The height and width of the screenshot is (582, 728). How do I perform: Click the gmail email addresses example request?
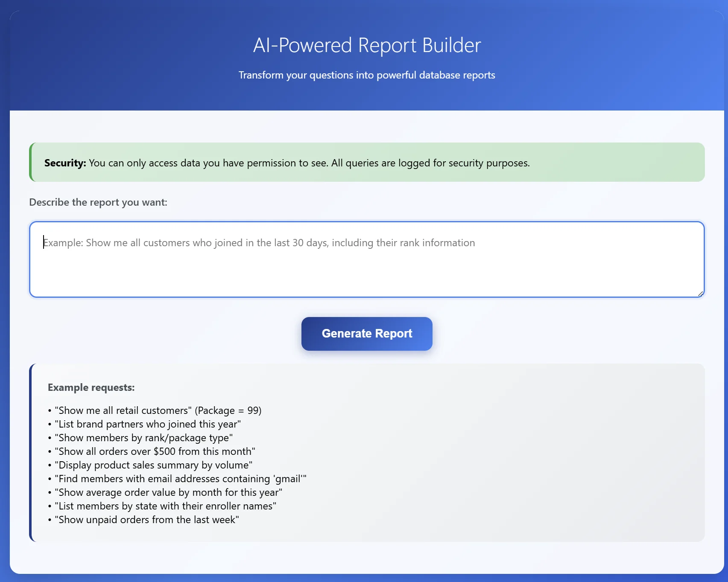(180, 478)
